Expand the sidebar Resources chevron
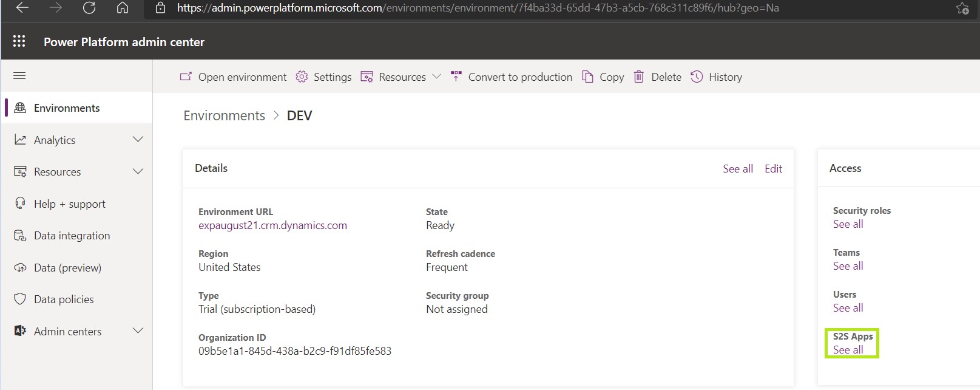980x390 pixels. point(138,171)
